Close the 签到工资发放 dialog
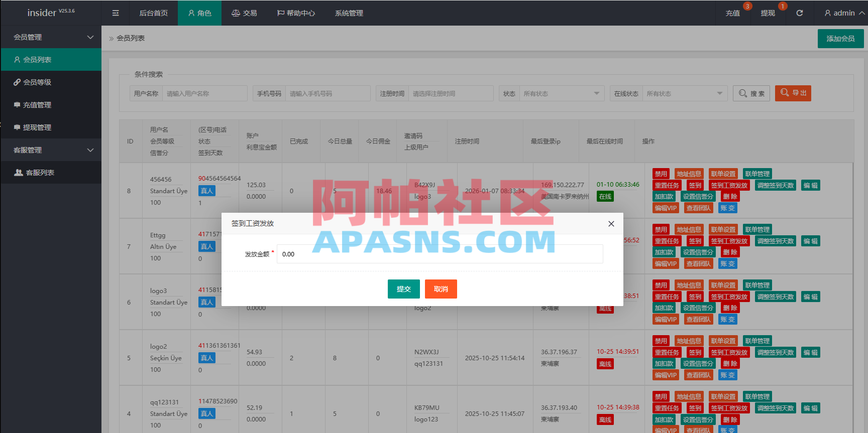Viewport: 868px width, 433px height. [611, 224]
